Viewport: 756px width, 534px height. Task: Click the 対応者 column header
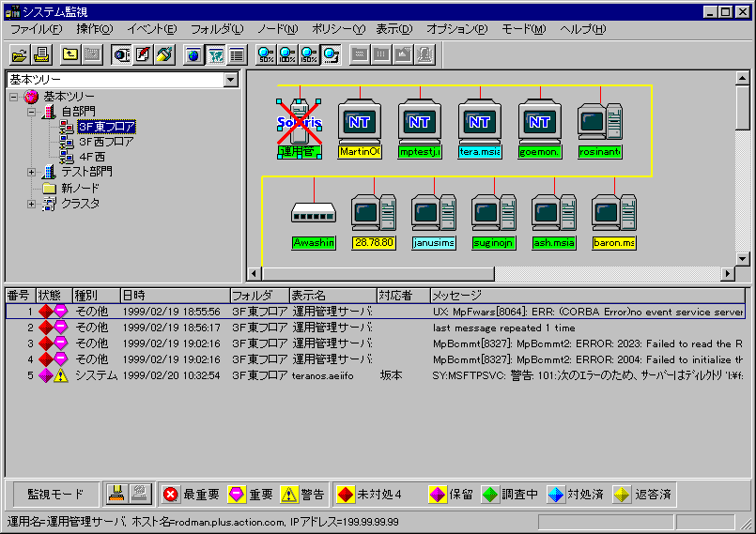[x=403, y=296]
